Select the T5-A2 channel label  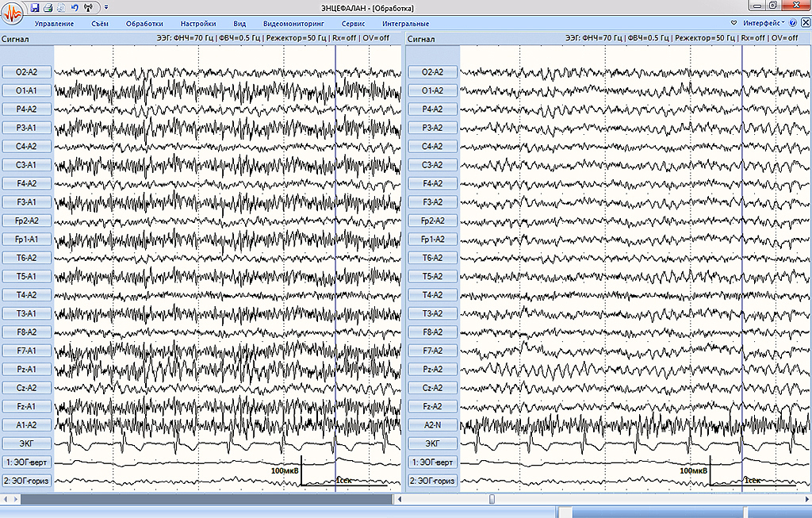tap(432, 277)
